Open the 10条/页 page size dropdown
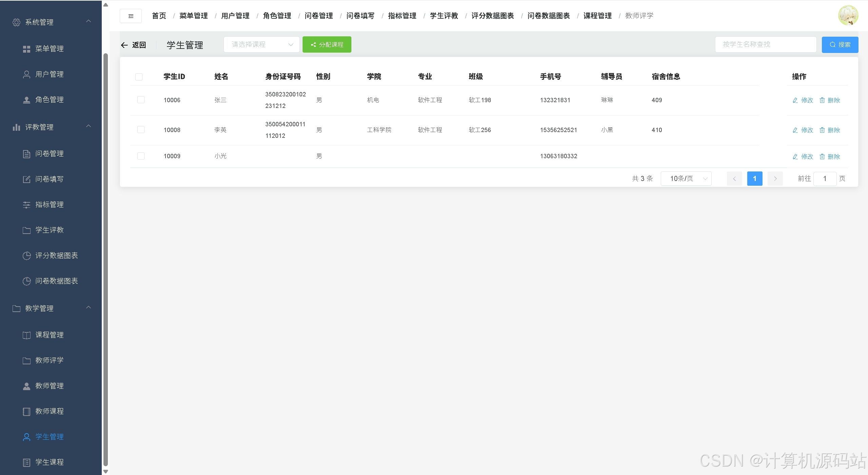The image size is (868, 475). (x=686, y=179)
